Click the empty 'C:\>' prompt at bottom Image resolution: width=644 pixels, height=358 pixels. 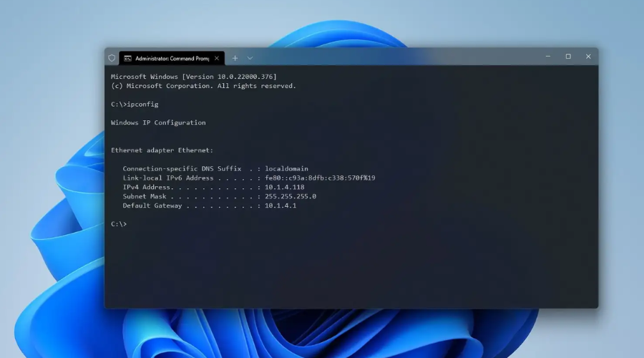pyautogui.click(x=119, y=224)
